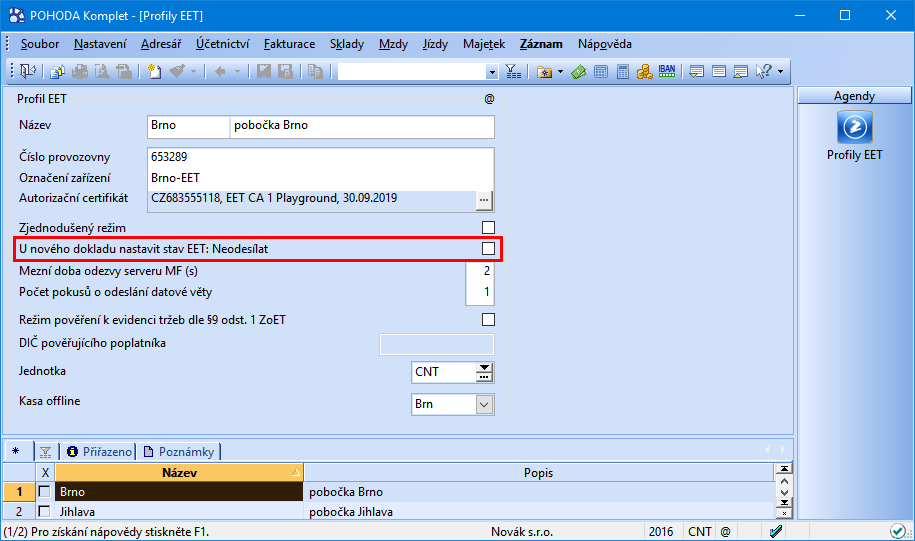Tick the Režim pověření k evidenci tržeb checkbox
The width and height of the screenshot is (915, 541).
coord(488,320)
